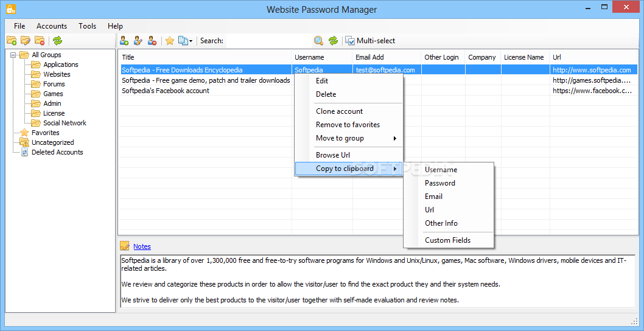Copy the Email to clipboard
The image size is (644, 331).
coord(449,197)
